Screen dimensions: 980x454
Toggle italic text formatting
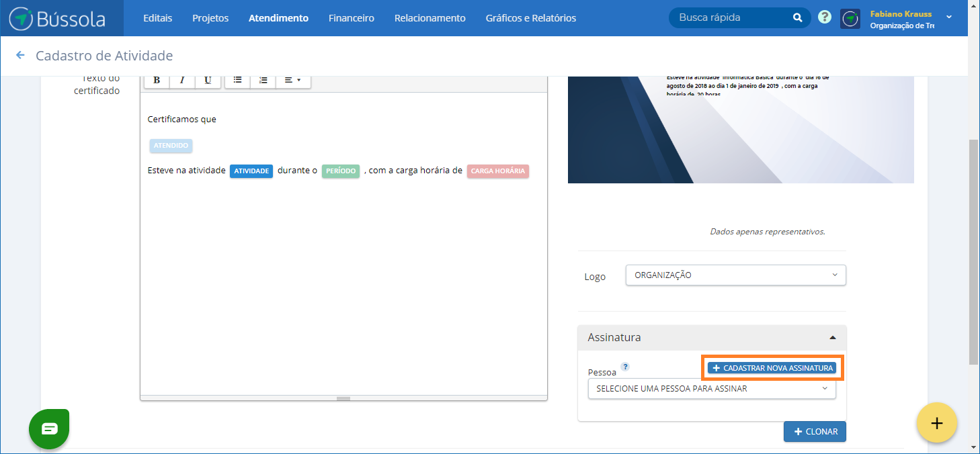[182, 80]
